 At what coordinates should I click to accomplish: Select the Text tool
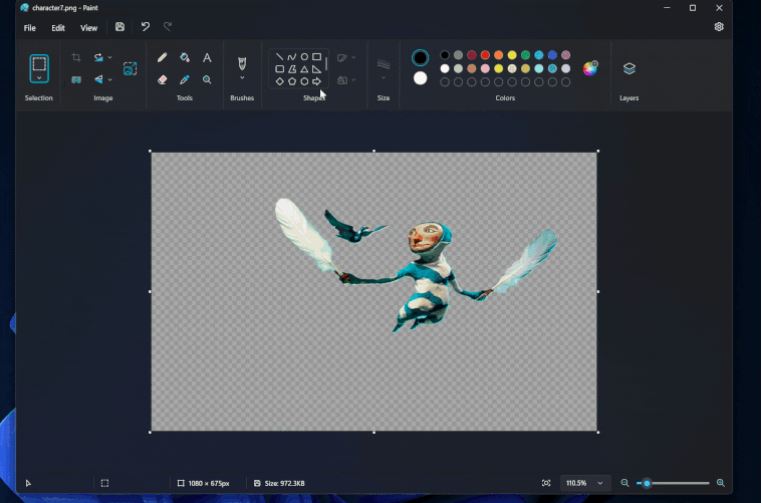[207, 57]
